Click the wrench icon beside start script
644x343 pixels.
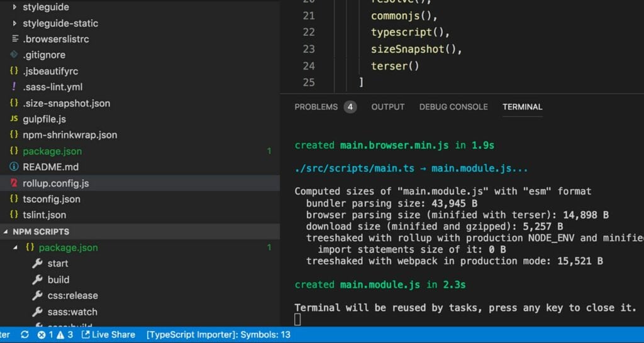tap(37, 263)
